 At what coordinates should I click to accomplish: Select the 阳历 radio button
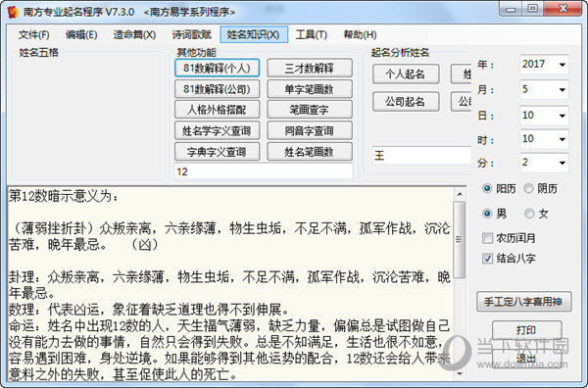click(487, 188)
